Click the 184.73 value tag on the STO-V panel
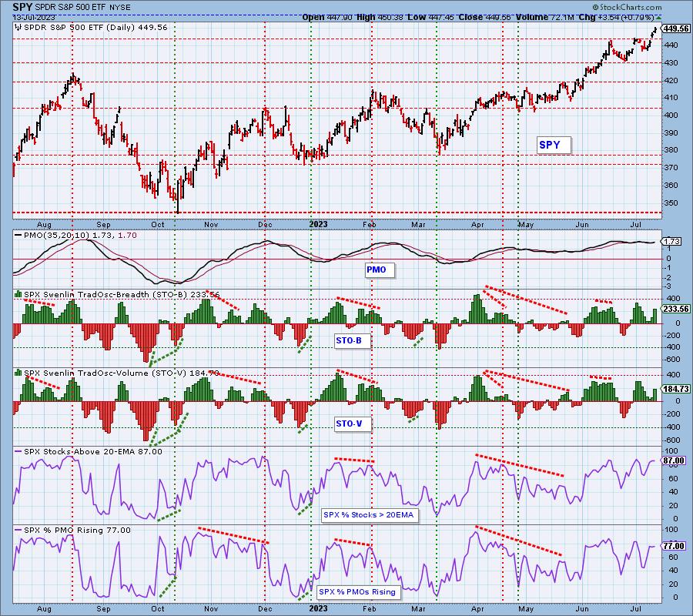693x616 pixels. [x=676, y=389]
